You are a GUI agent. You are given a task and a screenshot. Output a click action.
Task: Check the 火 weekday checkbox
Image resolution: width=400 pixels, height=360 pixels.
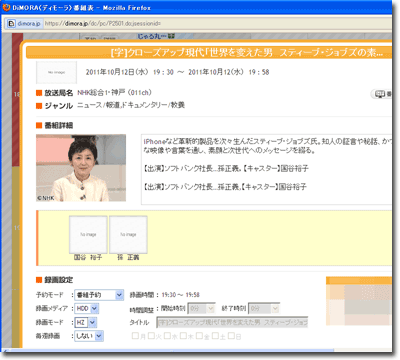(x=151, y=336)
